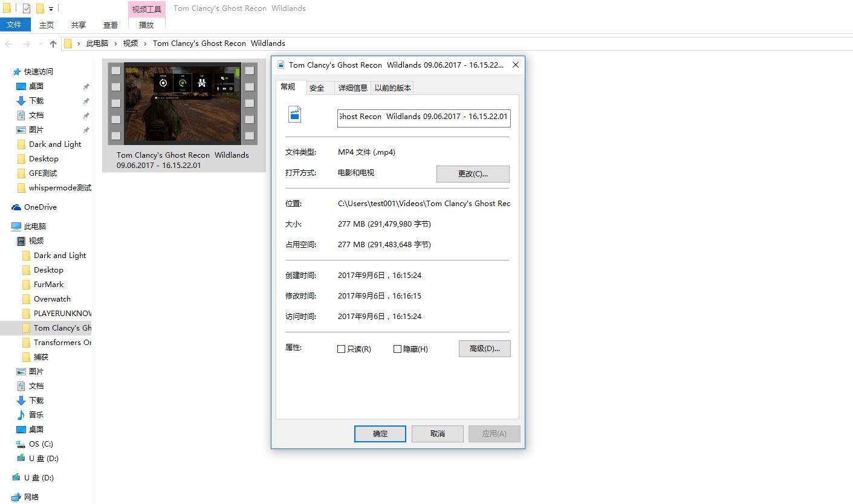This screenshot has width=853, height=504.
Task: Click the Properties icon in the quick access toolbar
Action: click(x=27, y=8)
